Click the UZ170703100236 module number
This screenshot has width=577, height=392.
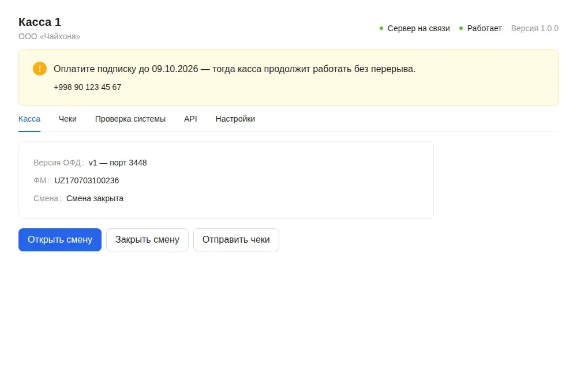(x=87, y=181)
